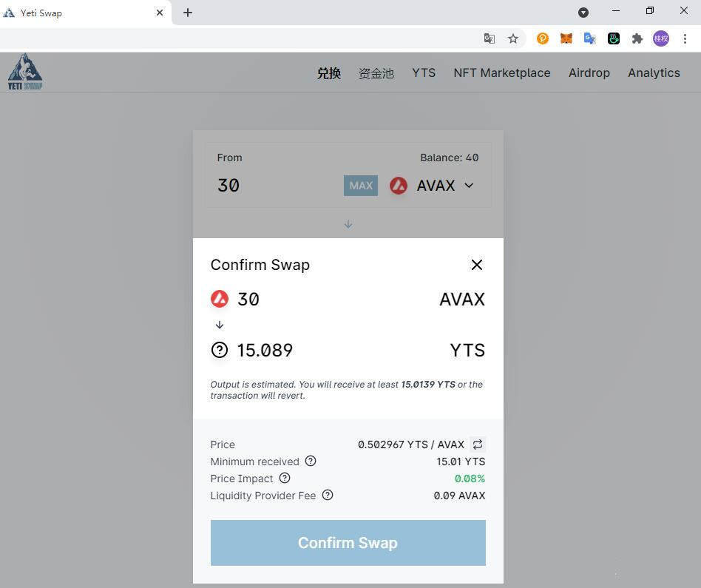701x588 pixels.
Task: Invert the price rate with swap icon
Action: [478, 444]
